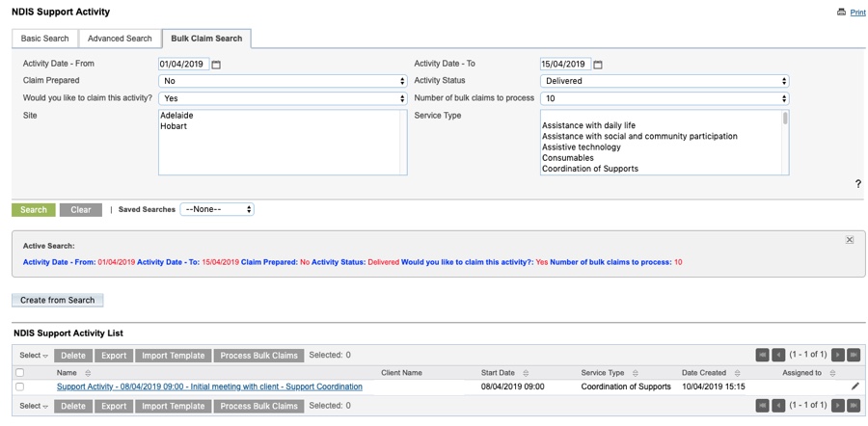Go to first page in the top pager
The width and height of the screenshot is (868, 426).
762,355
